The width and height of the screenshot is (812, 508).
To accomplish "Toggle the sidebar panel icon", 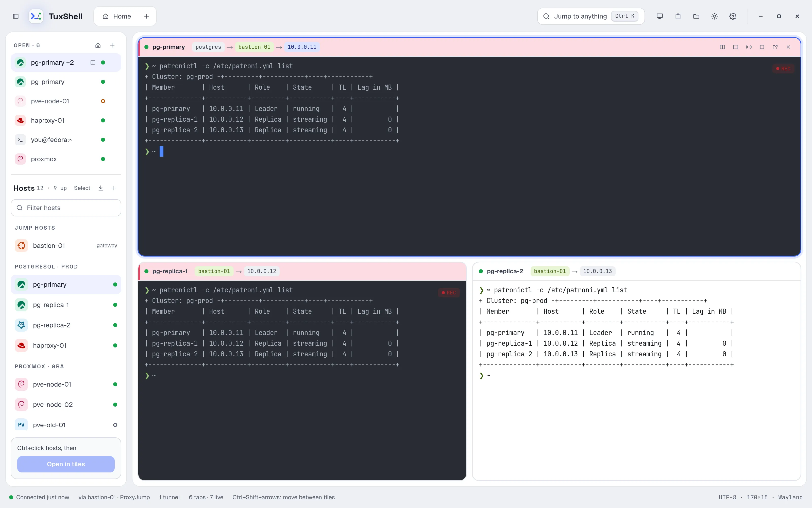I will point(16,16).
